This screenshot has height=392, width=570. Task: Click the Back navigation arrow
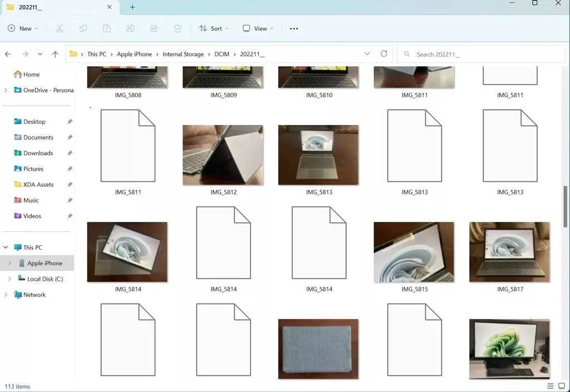pyautogui.click(x=7, y=54)
